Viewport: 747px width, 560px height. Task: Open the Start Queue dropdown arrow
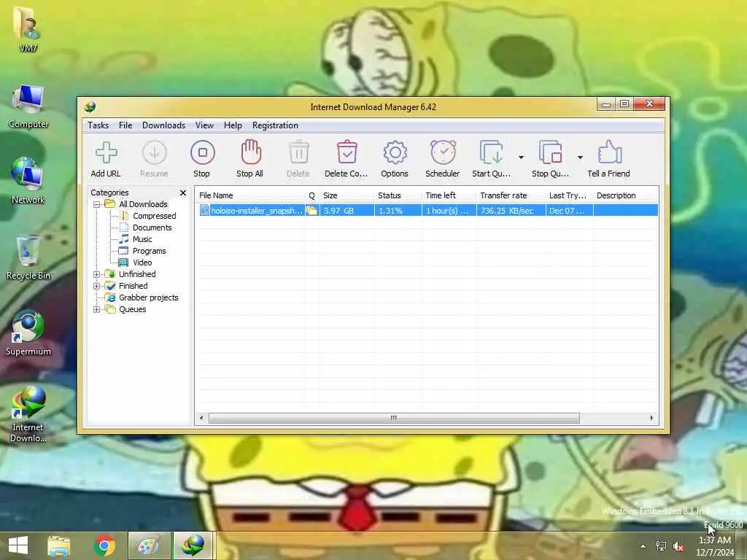[x=521, y=157]
